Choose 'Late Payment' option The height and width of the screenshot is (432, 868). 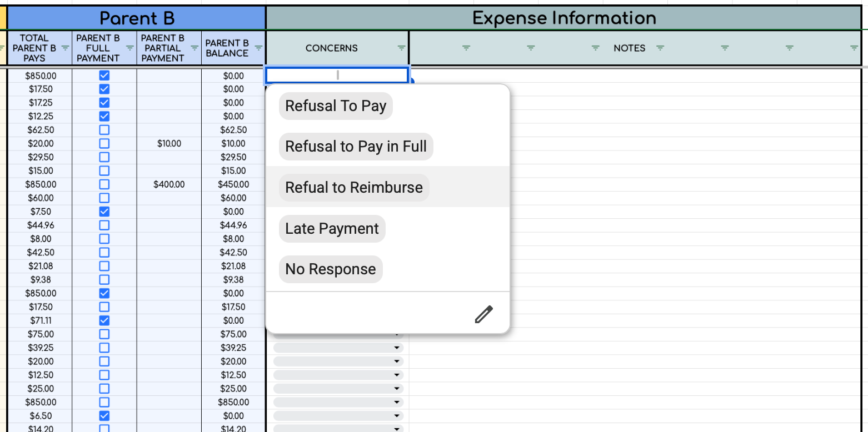coord(332,229)
